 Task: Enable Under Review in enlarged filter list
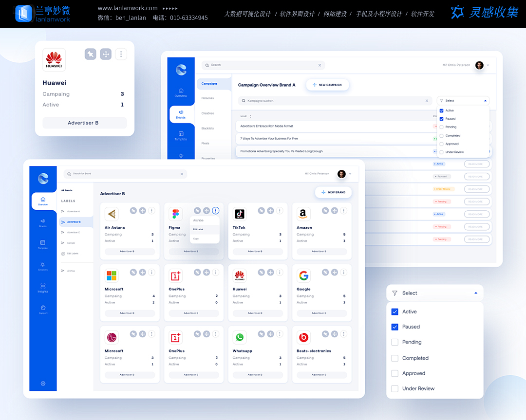point(395,389)
